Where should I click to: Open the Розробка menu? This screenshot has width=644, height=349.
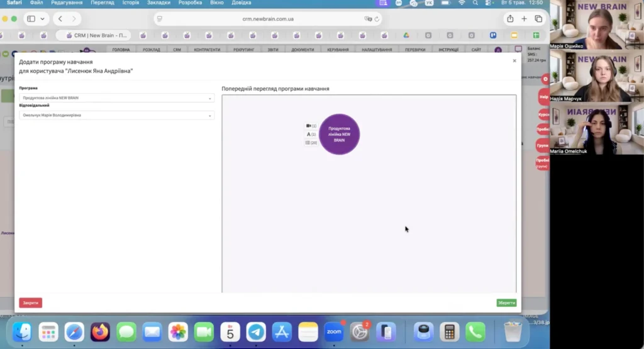point(190,3)
